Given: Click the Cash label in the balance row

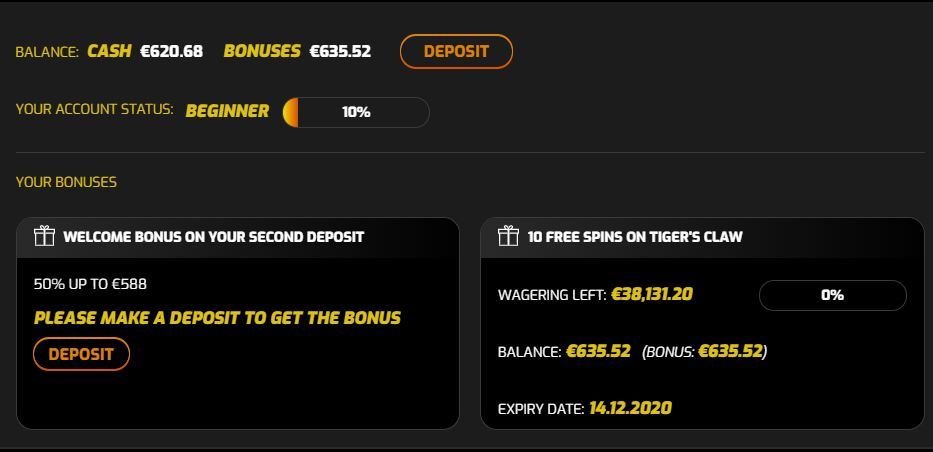Looking at the screenshot, I should [x=109, y=51].
